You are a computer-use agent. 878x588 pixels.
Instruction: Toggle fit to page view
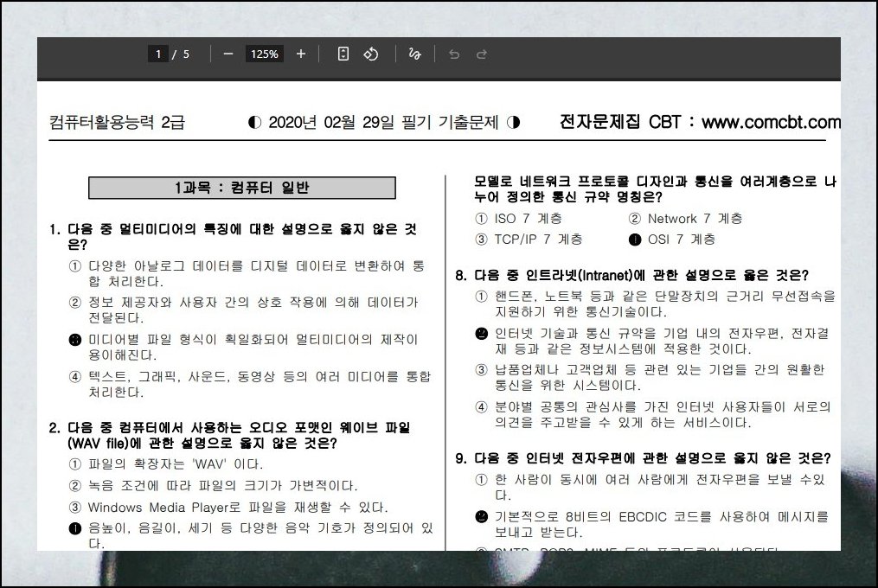point(343,54)
